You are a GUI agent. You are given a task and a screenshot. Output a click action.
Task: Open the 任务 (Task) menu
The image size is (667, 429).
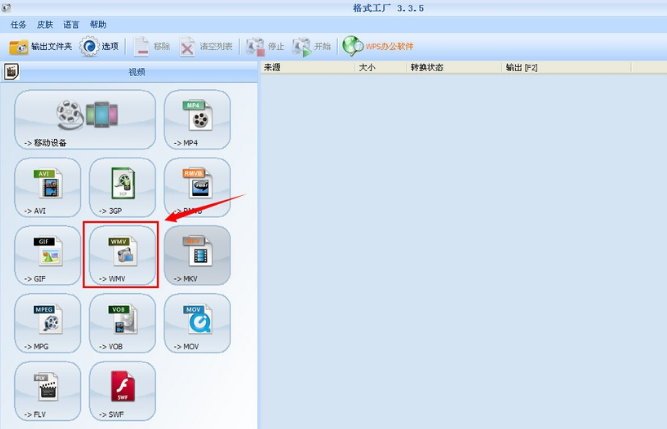18,25
